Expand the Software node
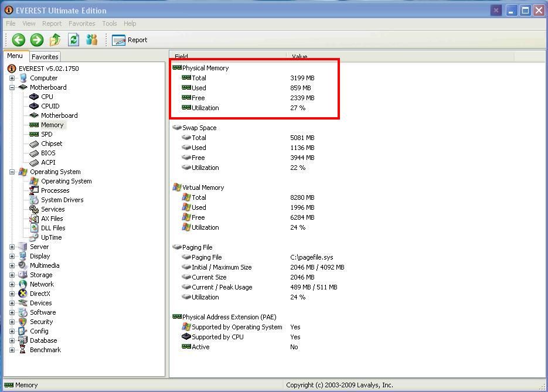 click(12, 313)
